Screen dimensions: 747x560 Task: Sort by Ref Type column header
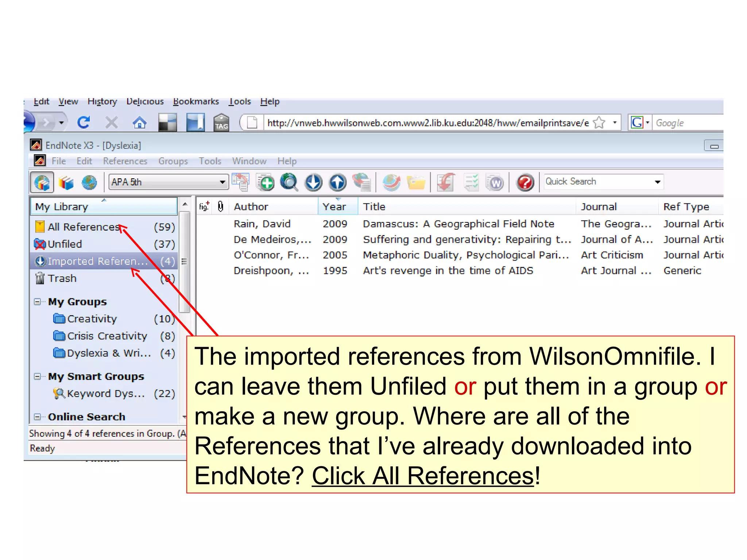692,206
